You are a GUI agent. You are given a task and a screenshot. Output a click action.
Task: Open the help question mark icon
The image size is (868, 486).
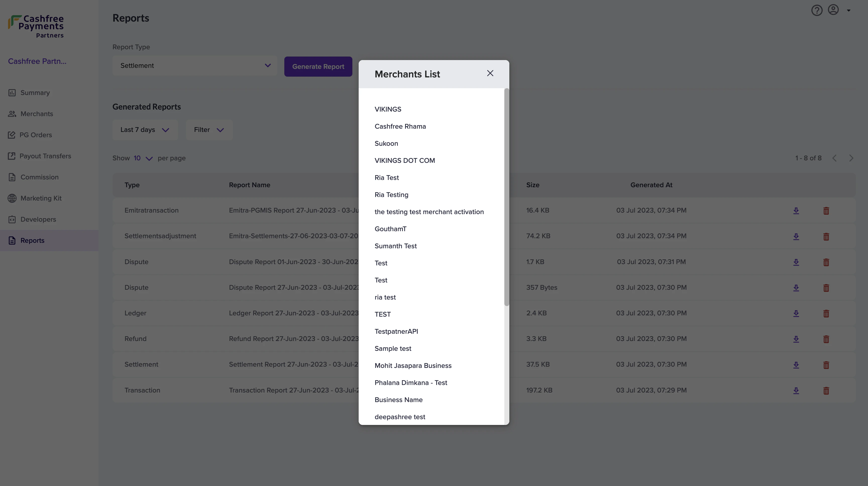[817, 11]
